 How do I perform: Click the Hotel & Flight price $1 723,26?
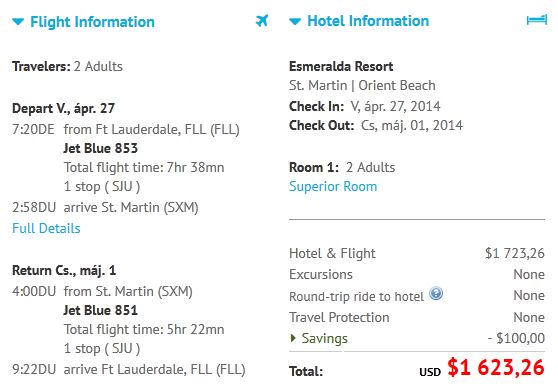click(515, 253)
